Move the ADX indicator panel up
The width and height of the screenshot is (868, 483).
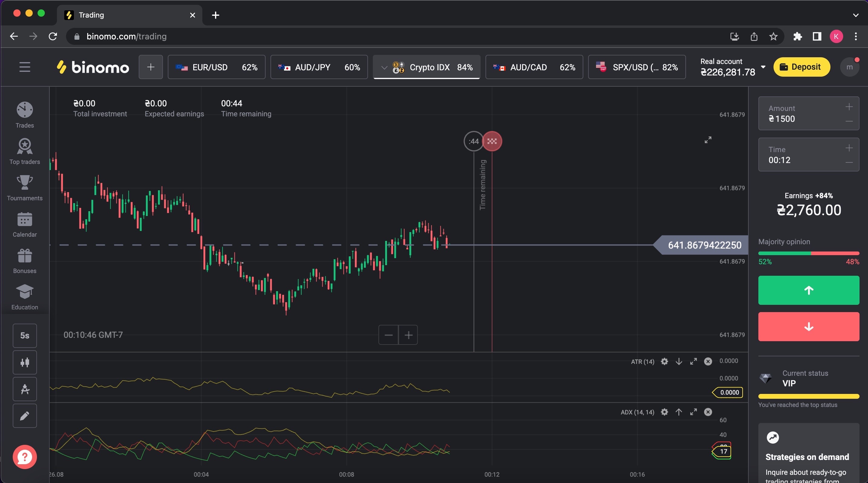(x=679, y=412)
